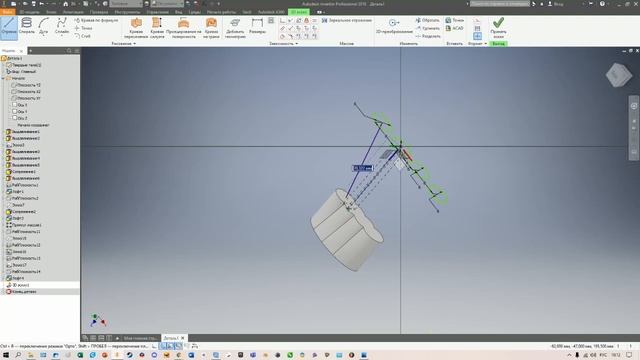640x360 pixels.
Task: Collapse the Начало folder in browser
Action: (x=4, y=78)
